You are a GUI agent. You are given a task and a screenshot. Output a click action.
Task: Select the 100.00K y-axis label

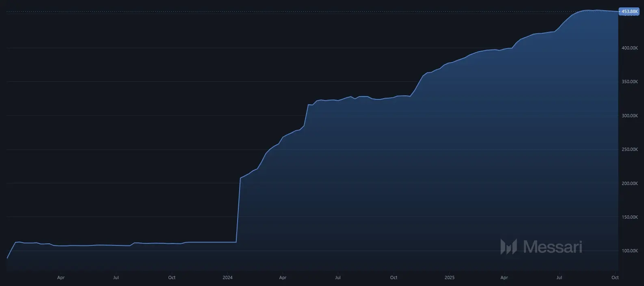coord(630,251)
